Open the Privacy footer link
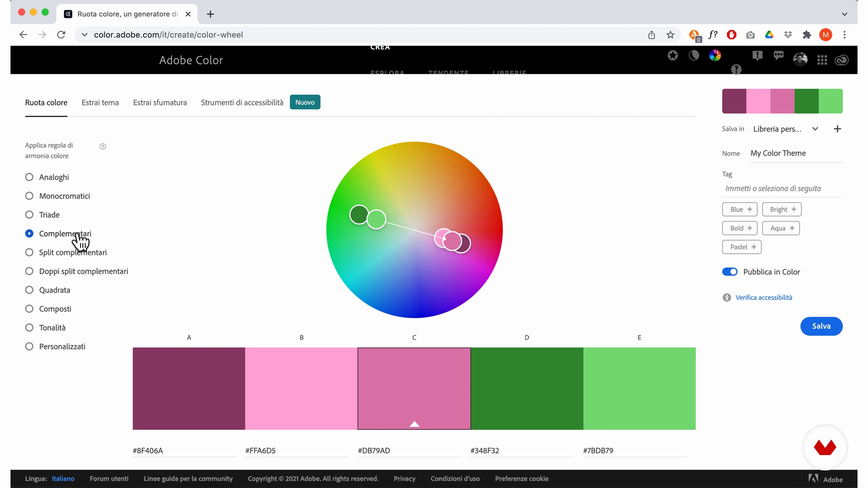Viewport: 868px width, 488px height. pos(404,479)
